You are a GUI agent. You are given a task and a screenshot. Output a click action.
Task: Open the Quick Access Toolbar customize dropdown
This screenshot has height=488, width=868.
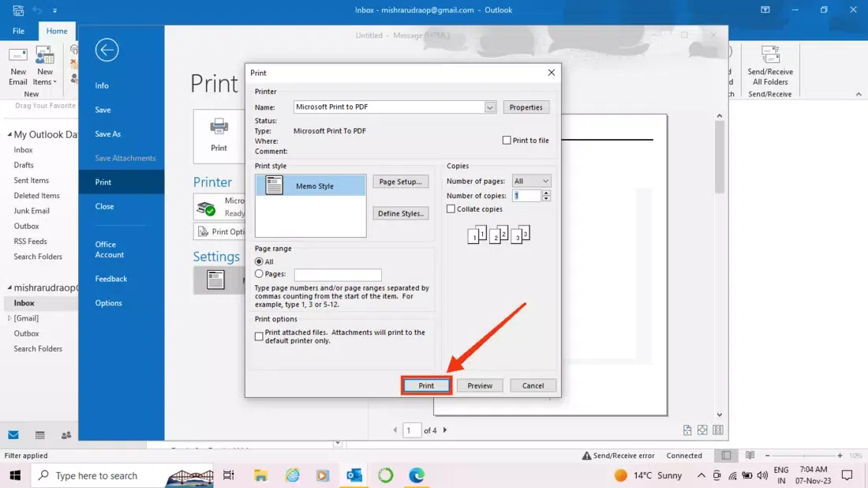(54, 10)
